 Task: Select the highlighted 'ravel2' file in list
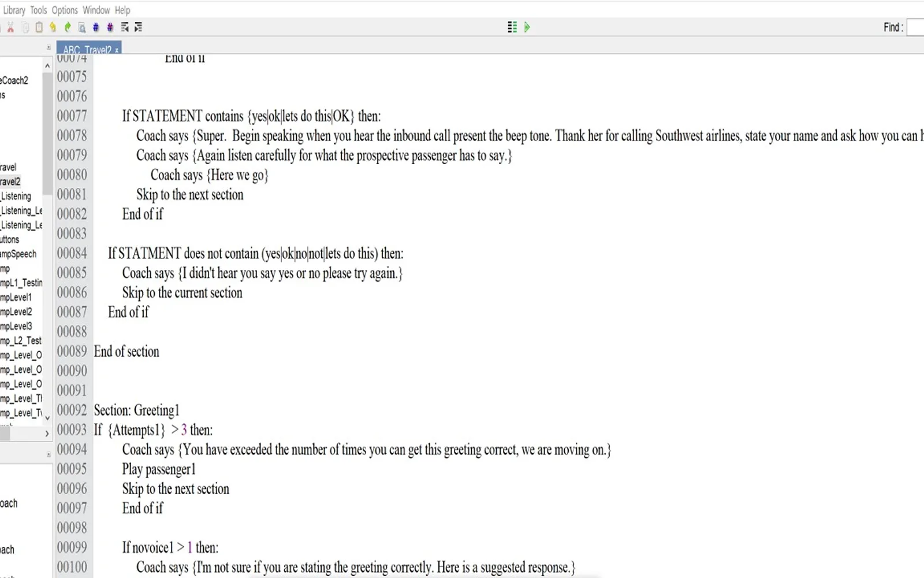tap(10, 181)
